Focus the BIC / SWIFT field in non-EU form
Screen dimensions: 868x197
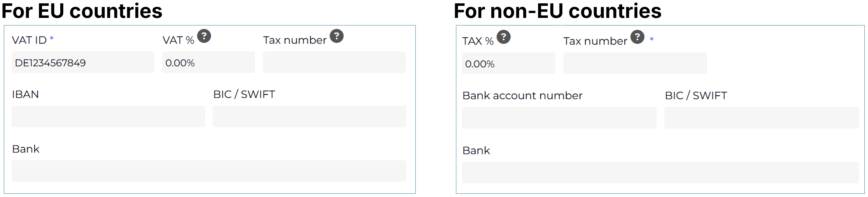(762, 118)
